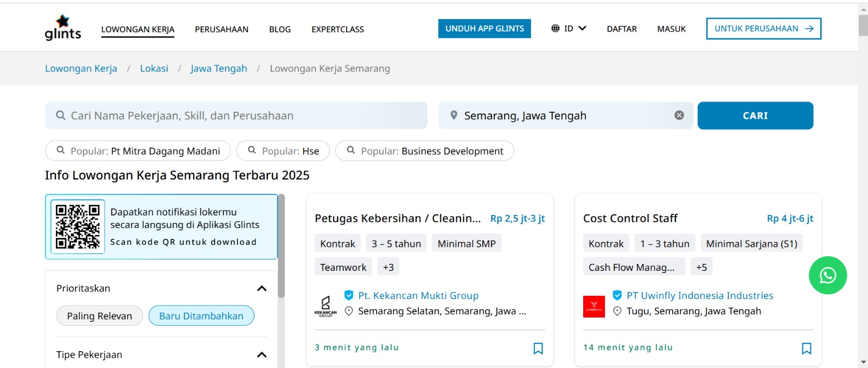Click the Kekancan Mukti Group company logo
868x368 pixels.
pos(325,307)
